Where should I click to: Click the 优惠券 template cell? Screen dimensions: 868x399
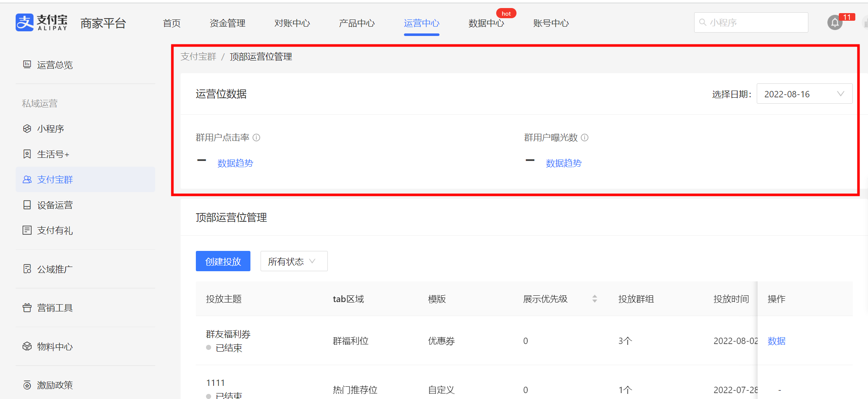(x=441, y=341)
